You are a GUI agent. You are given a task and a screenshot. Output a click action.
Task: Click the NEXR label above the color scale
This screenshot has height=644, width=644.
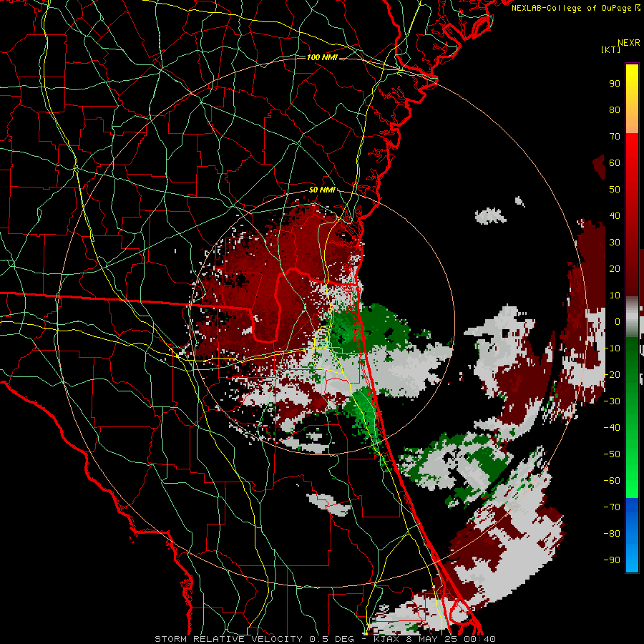tap(628, 43)
